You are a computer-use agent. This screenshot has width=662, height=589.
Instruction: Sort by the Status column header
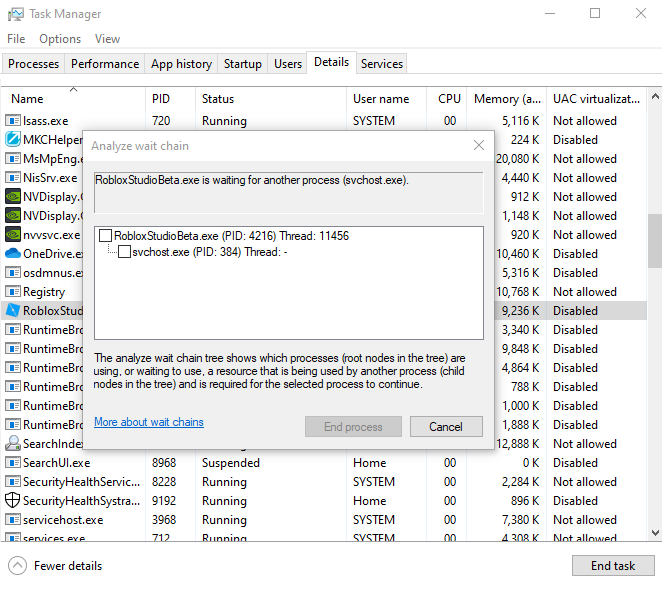(271, 99)
